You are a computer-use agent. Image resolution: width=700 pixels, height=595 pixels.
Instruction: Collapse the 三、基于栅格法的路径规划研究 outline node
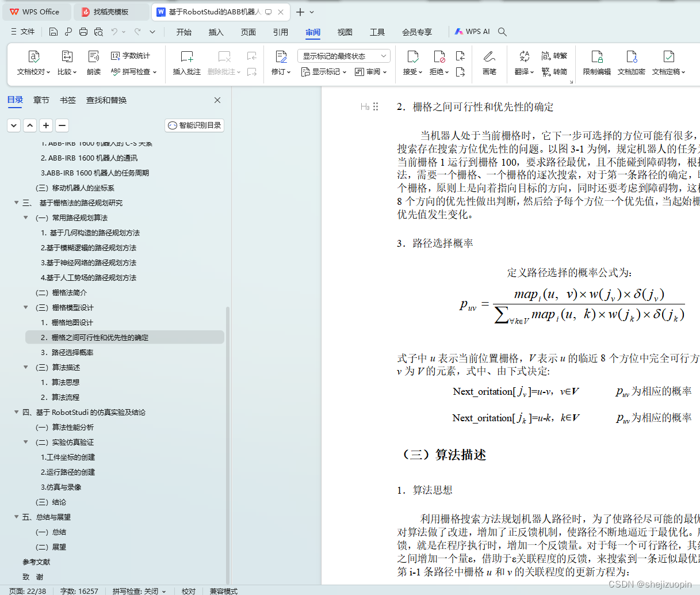tap(17, 203)
